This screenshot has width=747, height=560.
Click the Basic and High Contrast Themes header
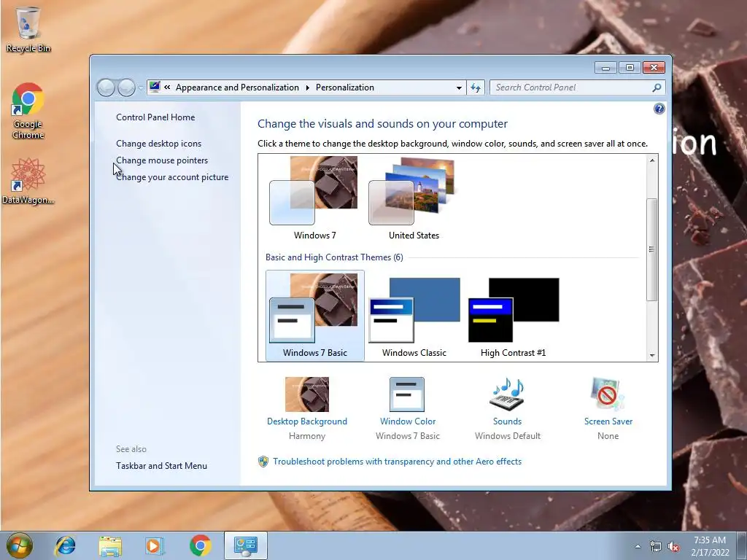pyautogui.click(x=334, y=257)
